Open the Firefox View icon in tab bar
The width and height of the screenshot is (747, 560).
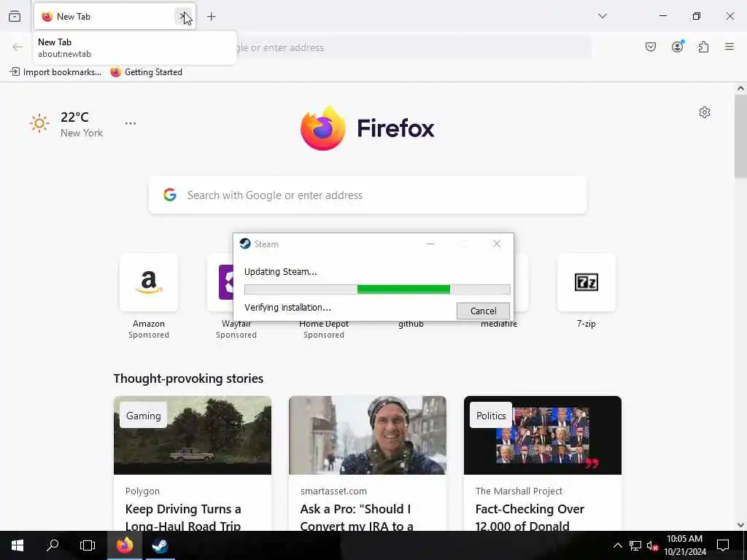tap(15, 16)
